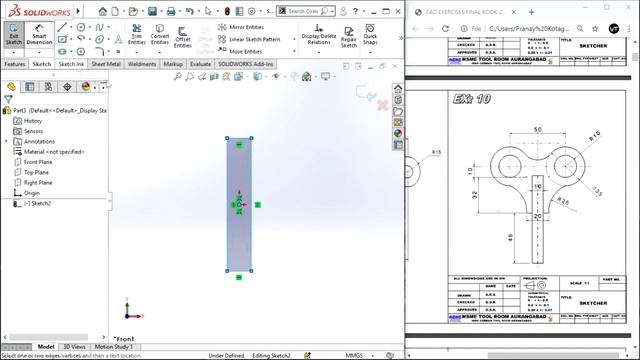Open the Motion Study 1 tab

tap(114, 347)
